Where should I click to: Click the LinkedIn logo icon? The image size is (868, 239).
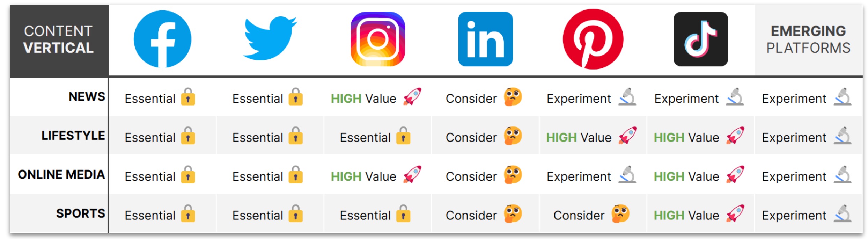(x=485, y=39)
